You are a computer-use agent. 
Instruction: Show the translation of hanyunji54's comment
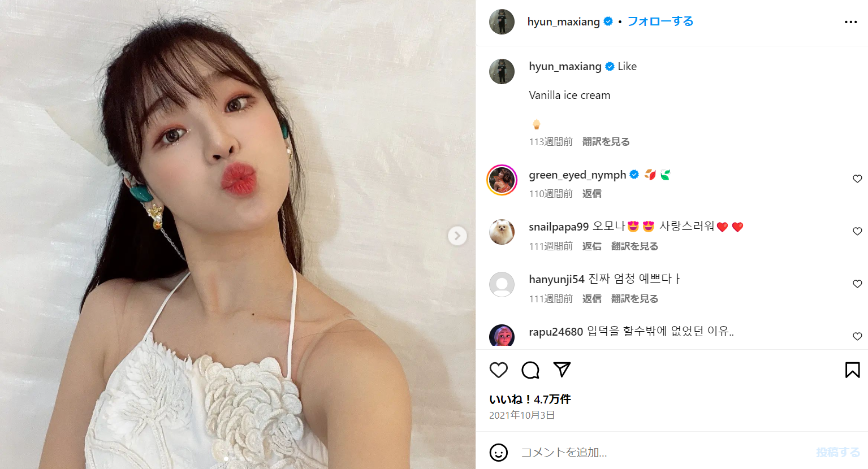(x=634, y=299)
